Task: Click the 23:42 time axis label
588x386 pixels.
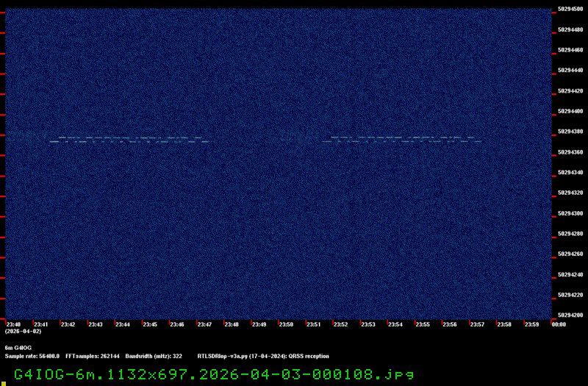Action: click(68, 324)
